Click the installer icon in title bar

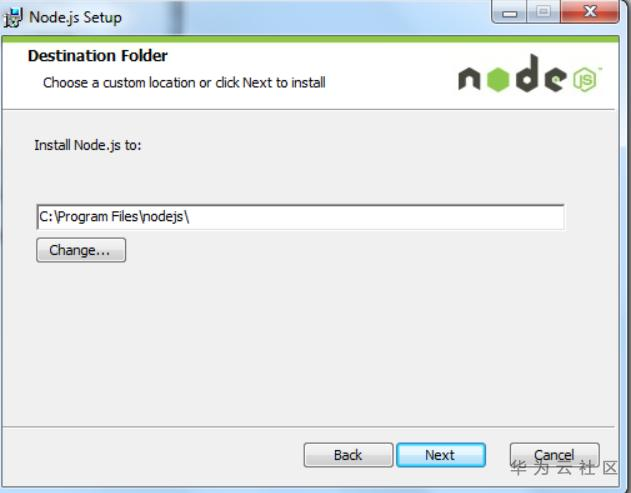[13, 17]
